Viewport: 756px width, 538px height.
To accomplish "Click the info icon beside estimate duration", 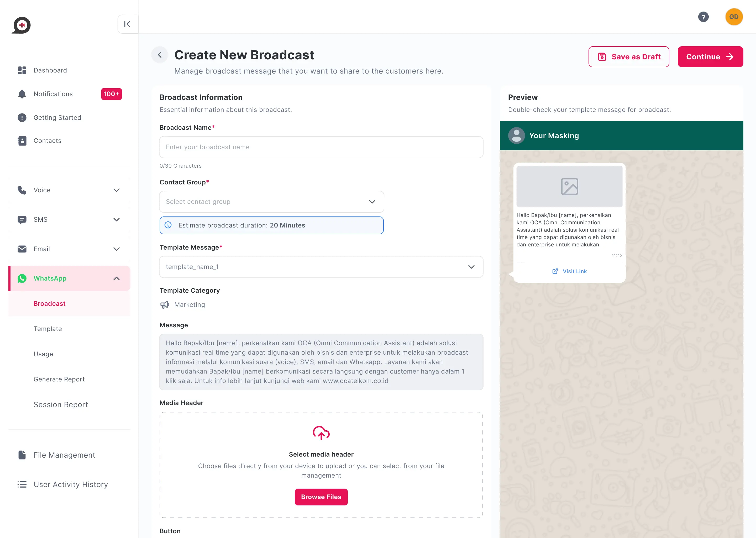I will tap(168, 225).
